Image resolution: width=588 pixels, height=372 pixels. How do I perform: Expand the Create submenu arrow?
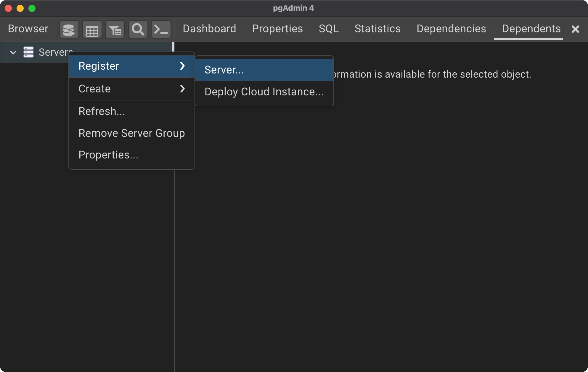coord(182,89)
